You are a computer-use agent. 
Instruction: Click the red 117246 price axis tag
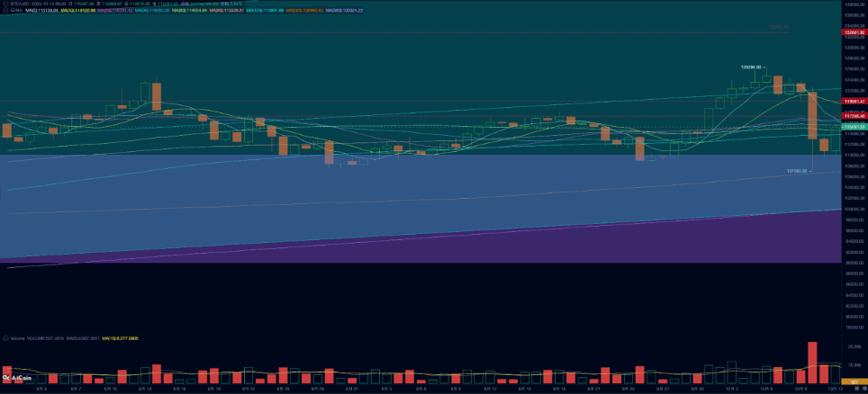854,116
